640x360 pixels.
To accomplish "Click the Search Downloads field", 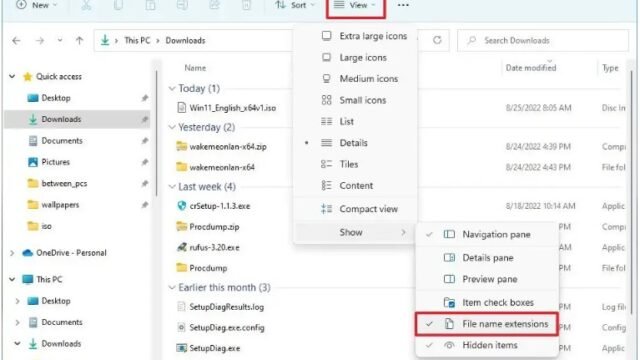I will tap(543, 40).
